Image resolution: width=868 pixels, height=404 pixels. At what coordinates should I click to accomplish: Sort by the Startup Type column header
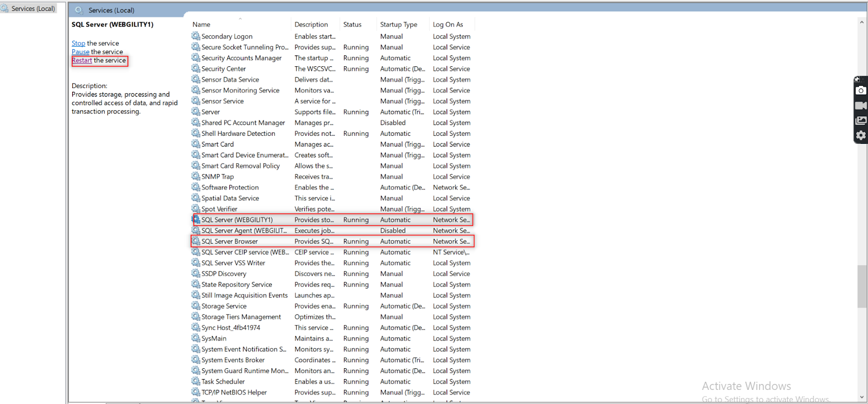click(x=399, y=24)
